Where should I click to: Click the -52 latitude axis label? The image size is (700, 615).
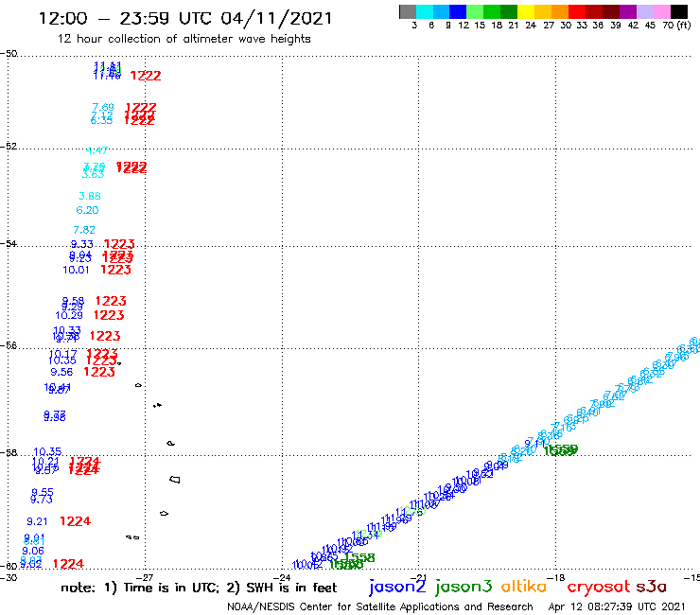[x=9, y=147]
